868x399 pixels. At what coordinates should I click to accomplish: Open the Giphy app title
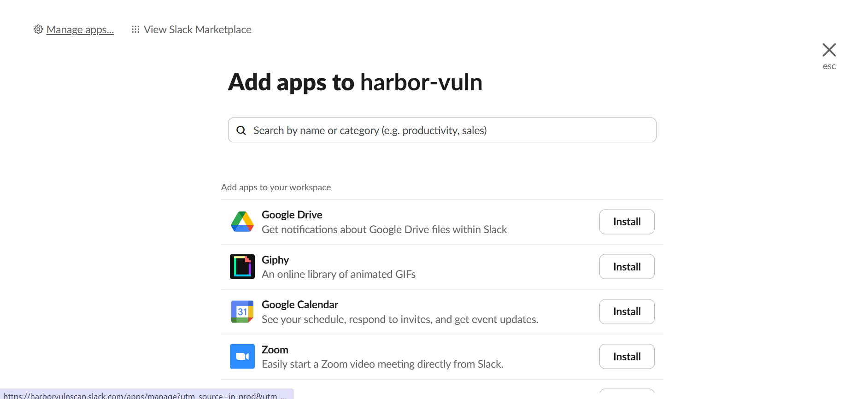[x=275, y=260]
